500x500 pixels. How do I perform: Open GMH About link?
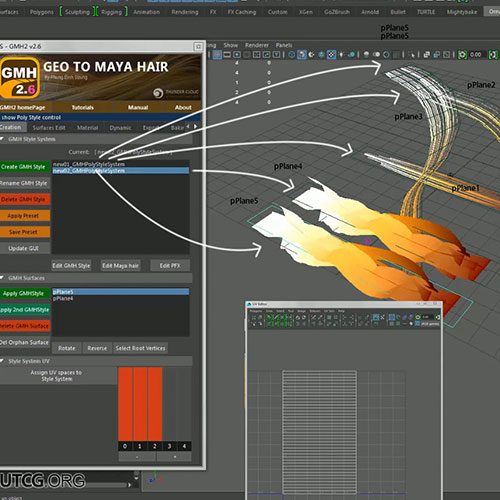(183, 107)
